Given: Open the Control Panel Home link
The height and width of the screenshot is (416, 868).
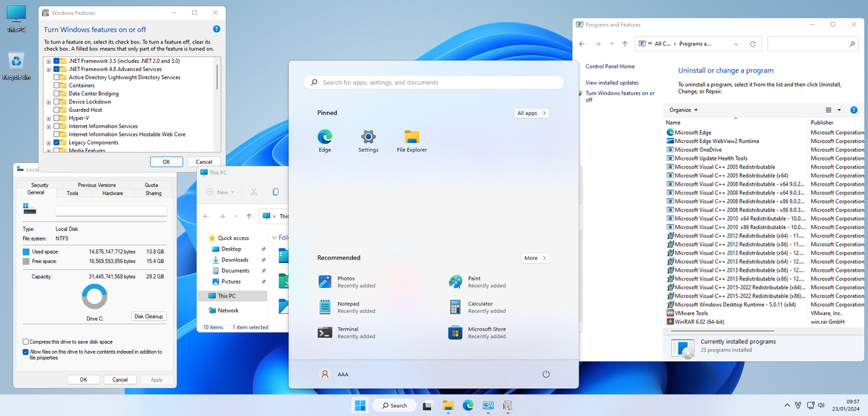Looking at the screenshot, I should coord(610,66).
